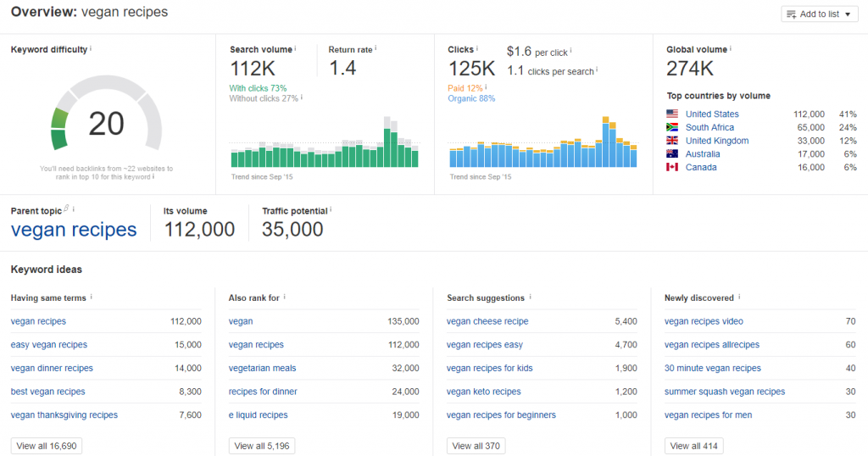
Task: Open e liquid recipes keyword
Action: pyautogui.click(x=258, y=414)
